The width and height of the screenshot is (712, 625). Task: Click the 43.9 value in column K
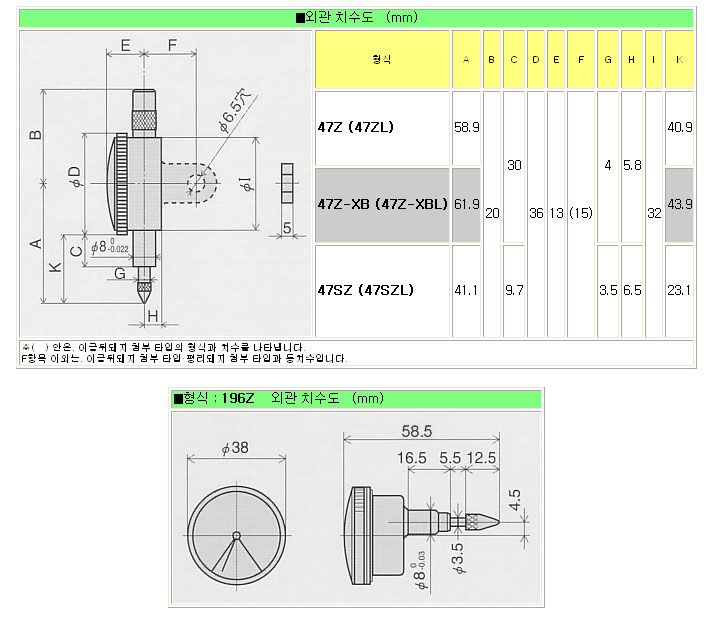pyautogui.click(x=679, y=204)
